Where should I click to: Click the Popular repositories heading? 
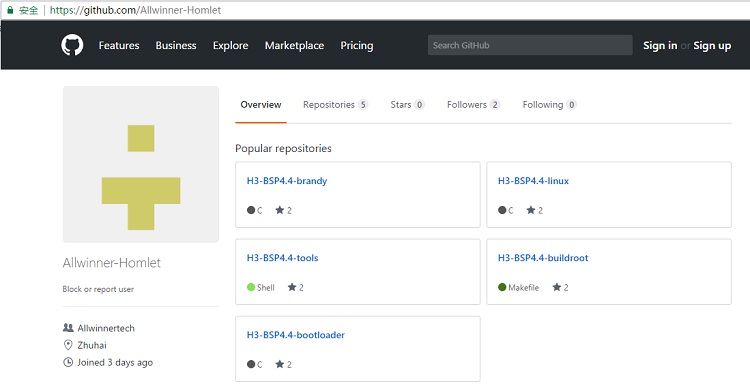[x=283, y=148]
